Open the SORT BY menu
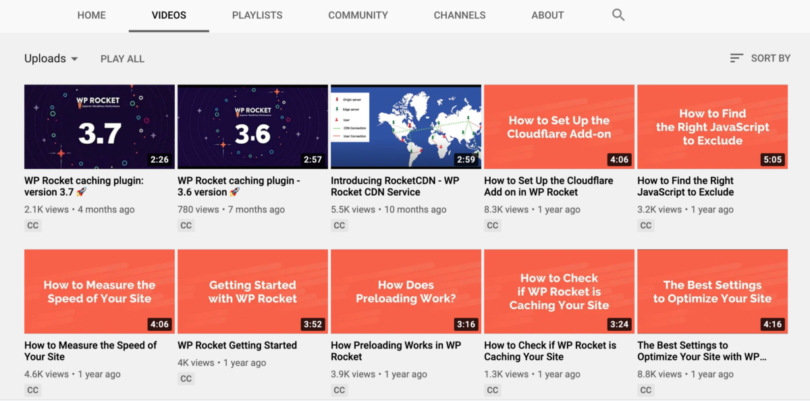810x401 pixels. (760, 58)
